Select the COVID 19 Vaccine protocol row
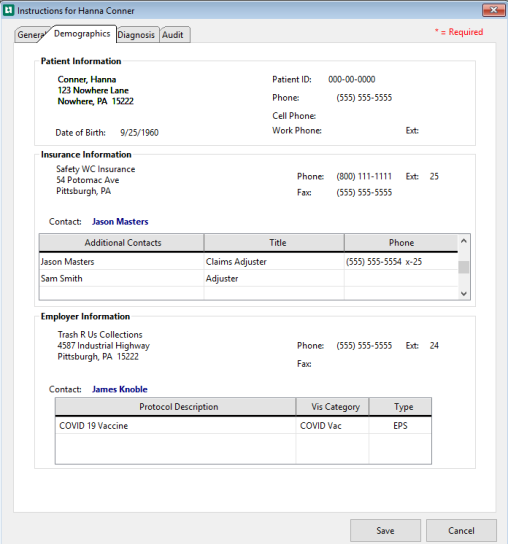 (243, 425)
